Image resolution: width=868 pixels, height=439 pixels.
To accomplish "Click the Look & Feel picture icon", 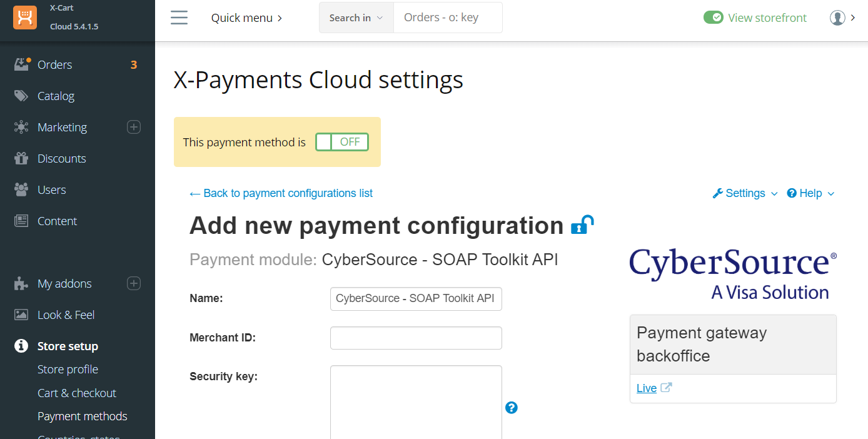I will [21, 315].
